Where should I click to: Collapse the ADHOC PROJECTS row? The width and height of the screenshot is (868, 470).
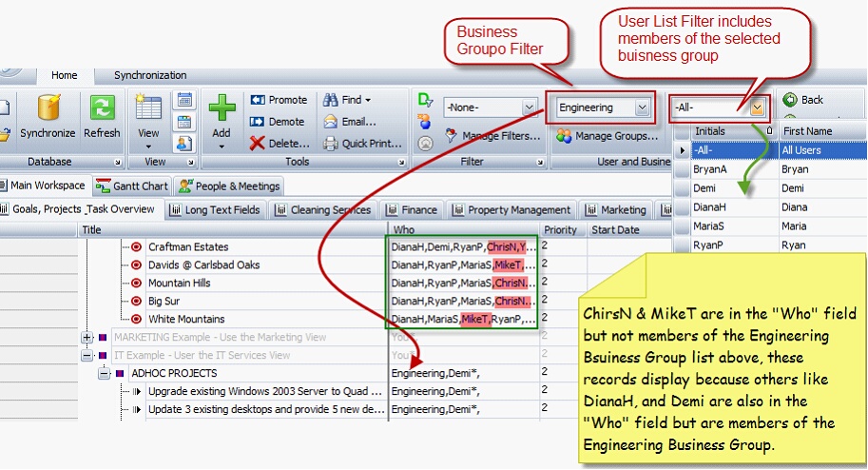[104, 374]
